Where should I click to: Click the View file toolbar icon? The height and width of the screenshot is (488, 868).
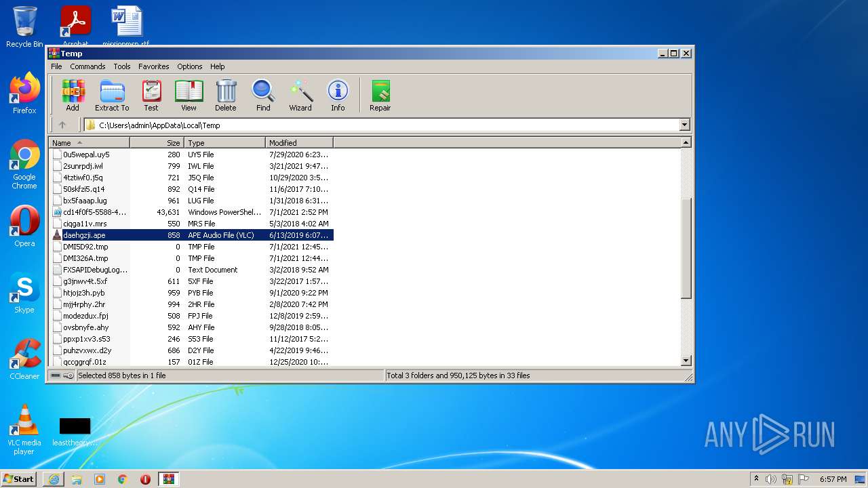(189, 96)
